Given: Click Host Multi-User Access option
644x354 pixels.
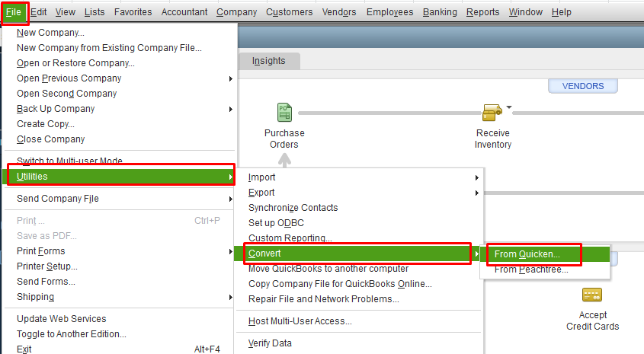Looking at the screenshot, I should click(300, 321).
